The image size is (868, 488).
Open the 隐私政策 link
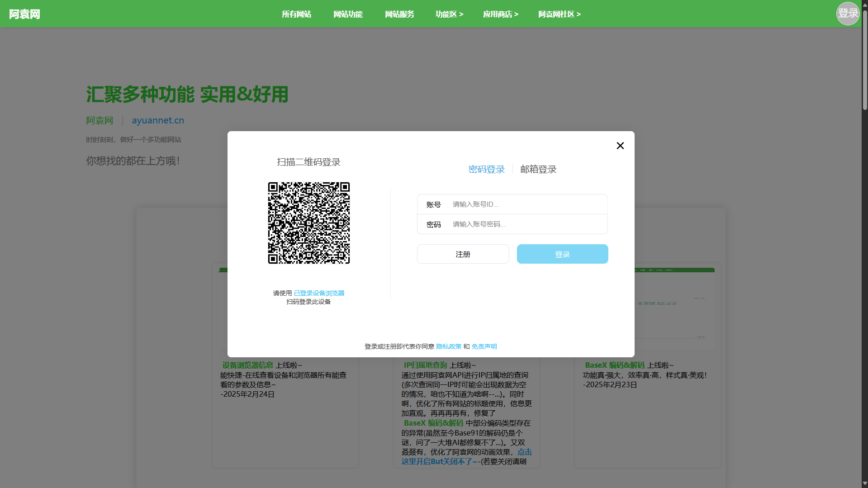pos(449,346)
